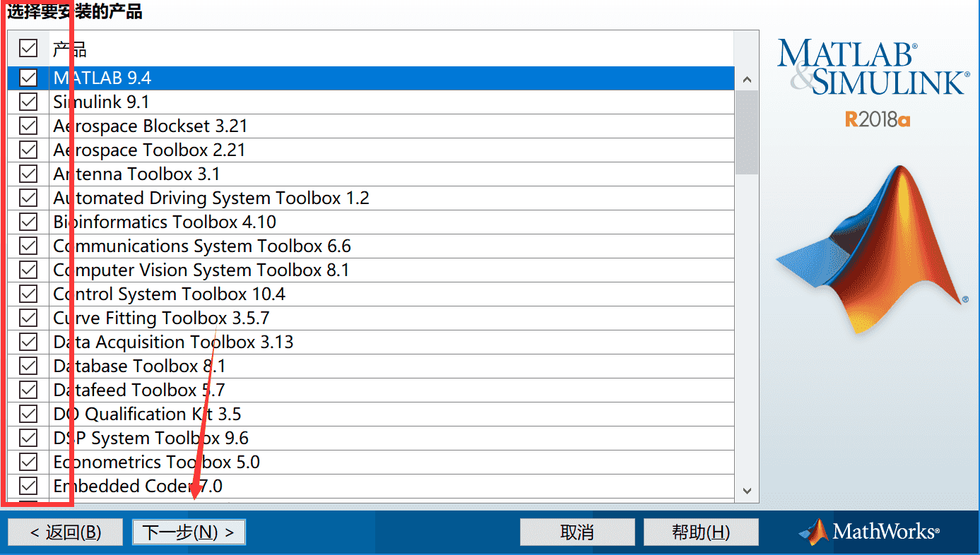
Task: Select the Antenna Toolbox 3.1 name
Action: (x=136, y=174)
